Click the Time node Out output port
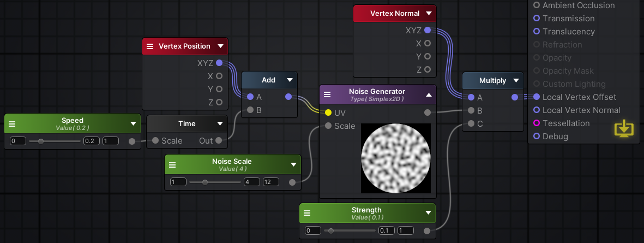 coord(219,141)
